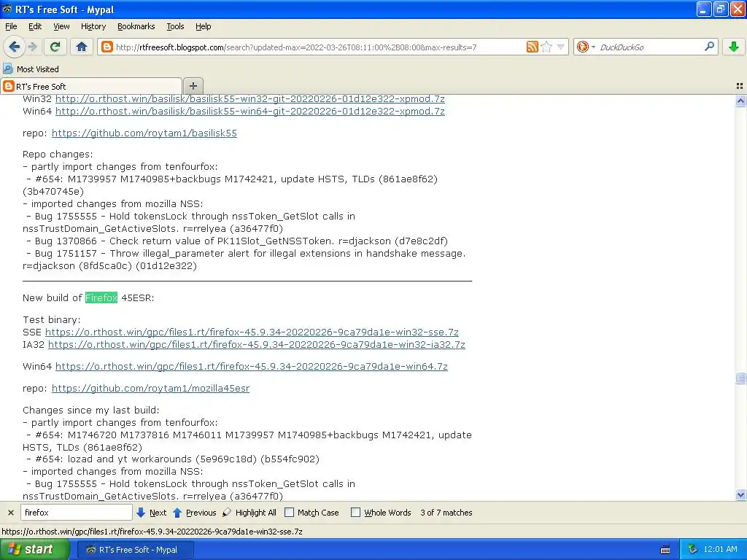
Task: Click the network tray icon
Action: [693, 550]
